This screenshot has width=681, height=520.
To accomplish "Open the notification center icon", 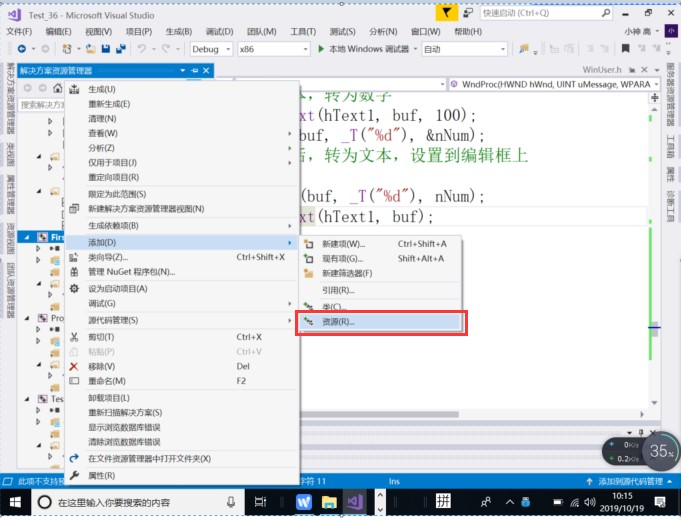I will [660, 503].
